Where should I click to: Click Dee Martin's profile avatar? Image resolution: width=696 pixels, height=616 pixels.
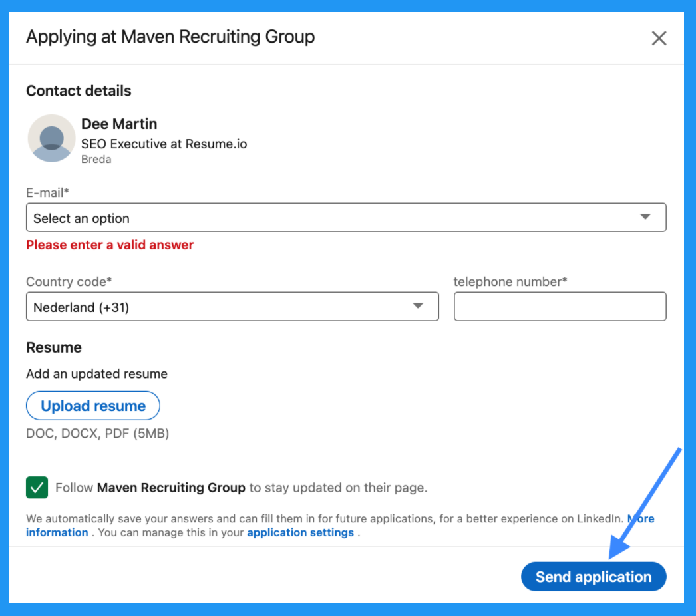(51, 138)
